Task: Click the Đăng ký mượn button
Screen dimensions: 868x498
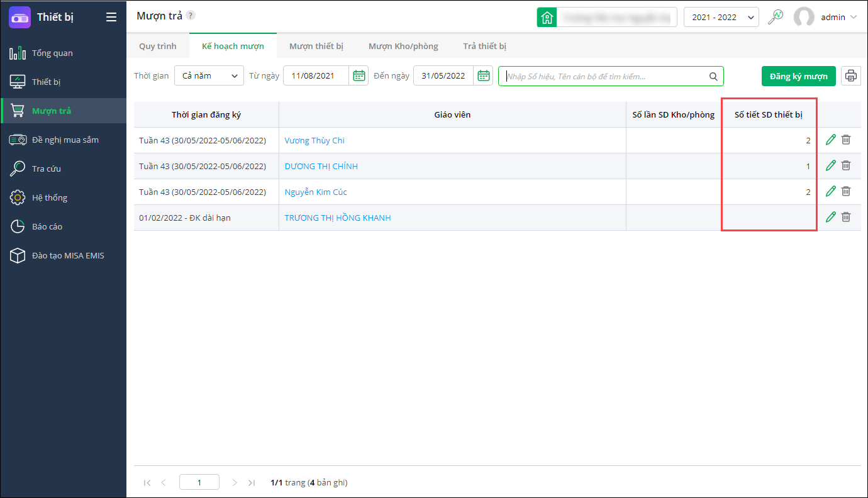Action: coord(799,76)
